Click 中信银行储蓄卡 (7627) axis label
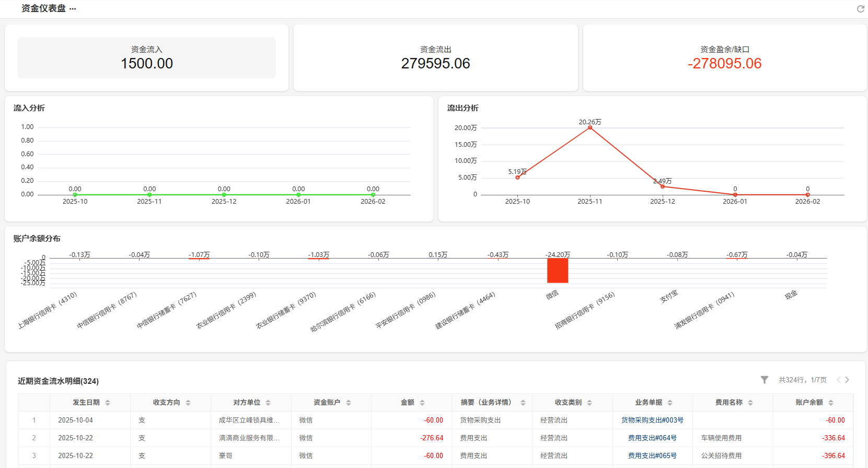Screen dimensions: 868x468 [x=166, y=310]
